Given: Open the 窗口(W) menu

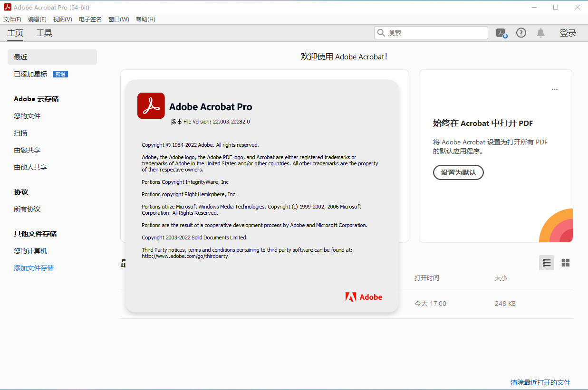Looking at the screenshot, I should pos(119,19).
